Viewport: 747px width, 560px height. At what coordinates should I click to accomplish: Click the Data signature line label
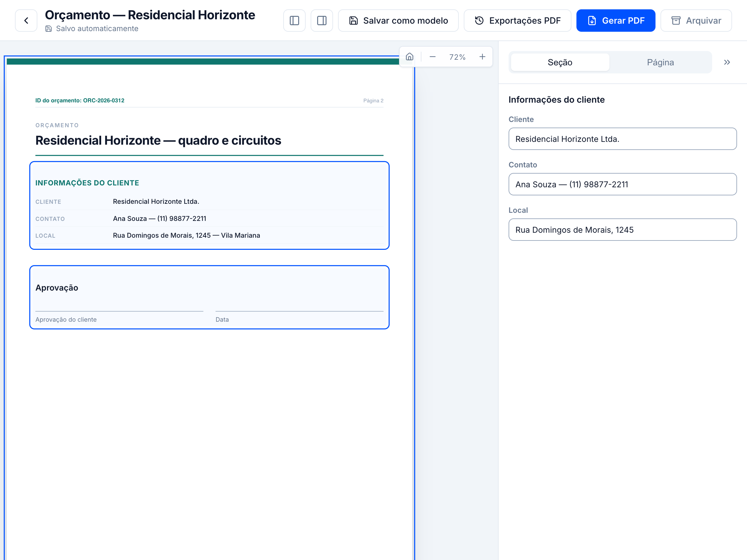point(222,320)
